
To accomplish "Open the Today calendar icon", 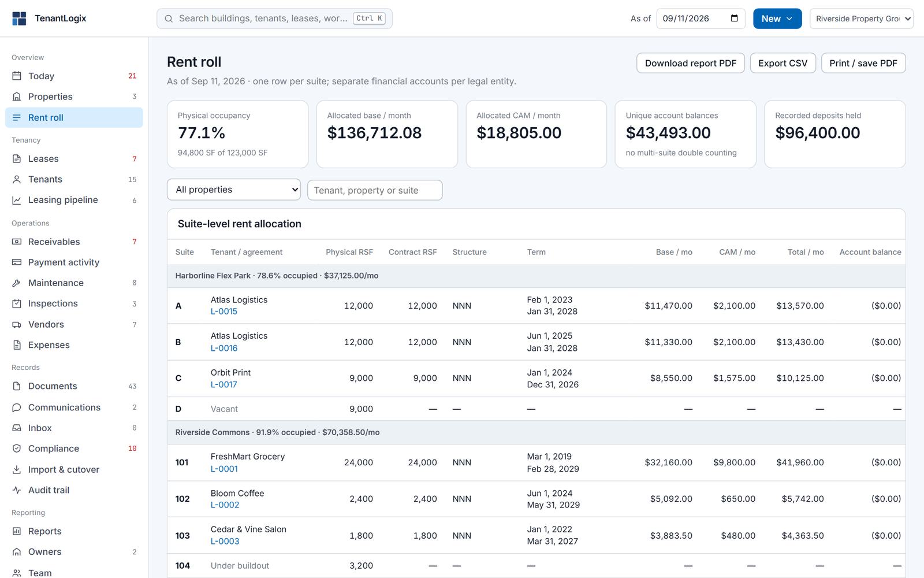I will click(x=17, y=76).
